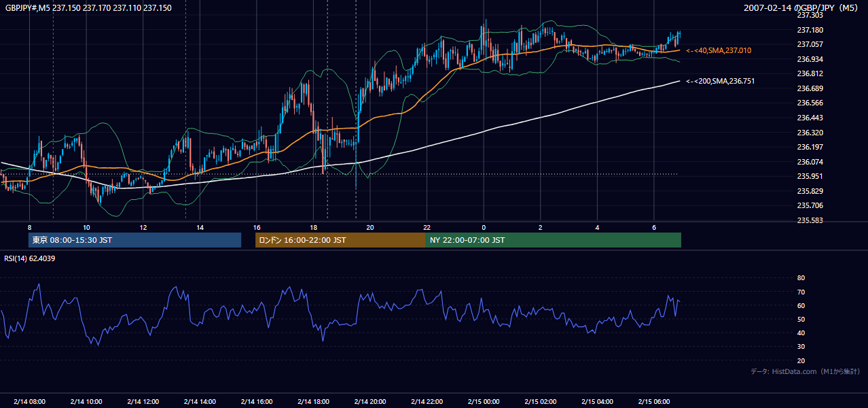Click the 2007-02-14 GBP/JPY (M5) chart title
Screen dimensions: 868x408
coord(802,8)
